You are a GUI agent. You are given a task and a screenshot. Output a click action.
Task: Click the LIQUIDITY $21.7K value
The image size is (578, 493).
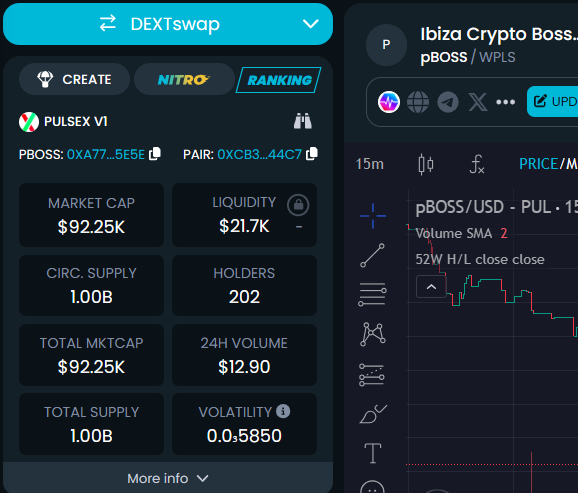[244, 226]
